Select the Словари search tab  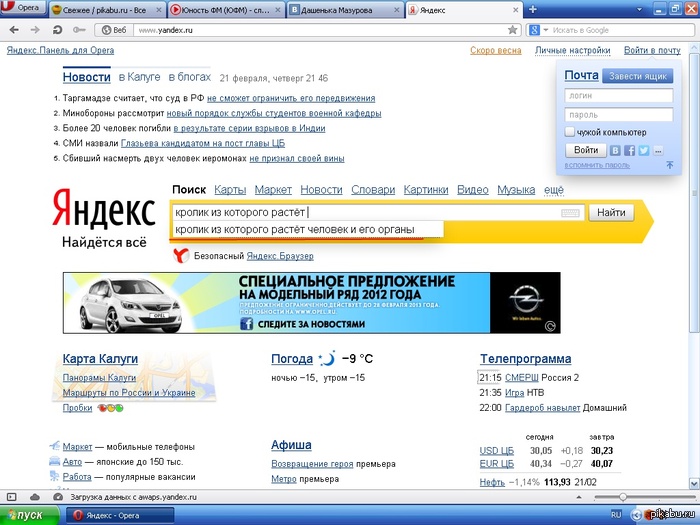373,190
